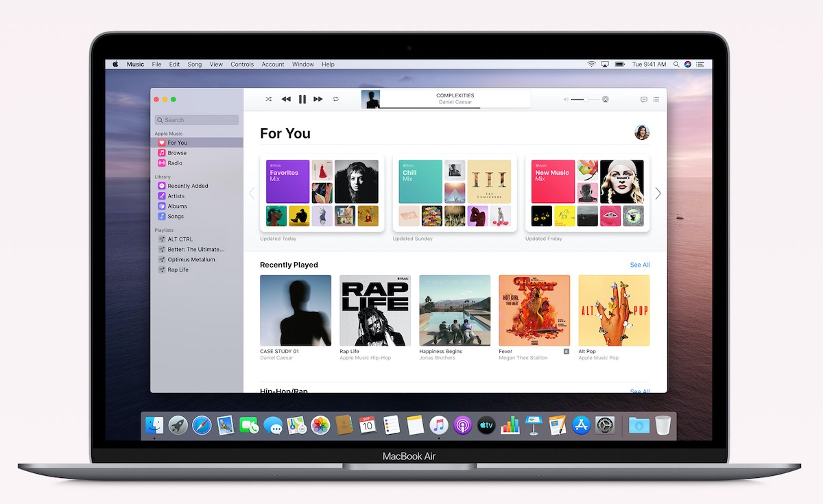Open the View menu
The width and height of the screenshot is (823, 504).
coord(216,64)
